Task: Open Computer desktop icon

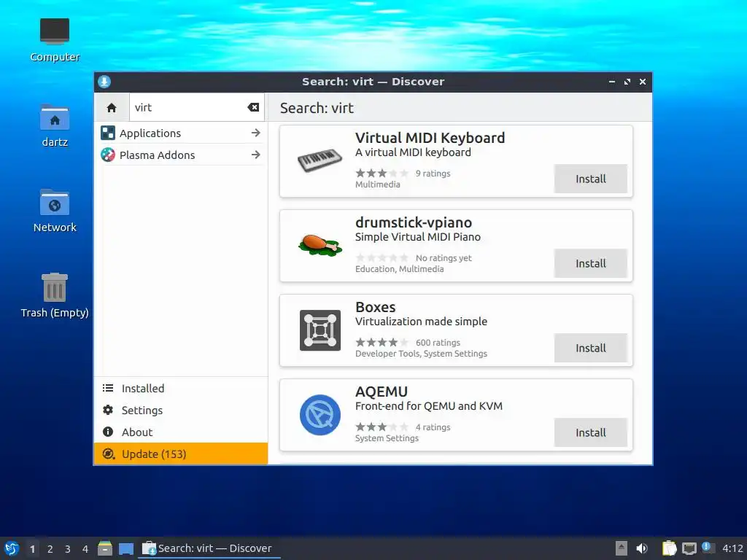Action: pyautogui.click(x=55, y=40)
